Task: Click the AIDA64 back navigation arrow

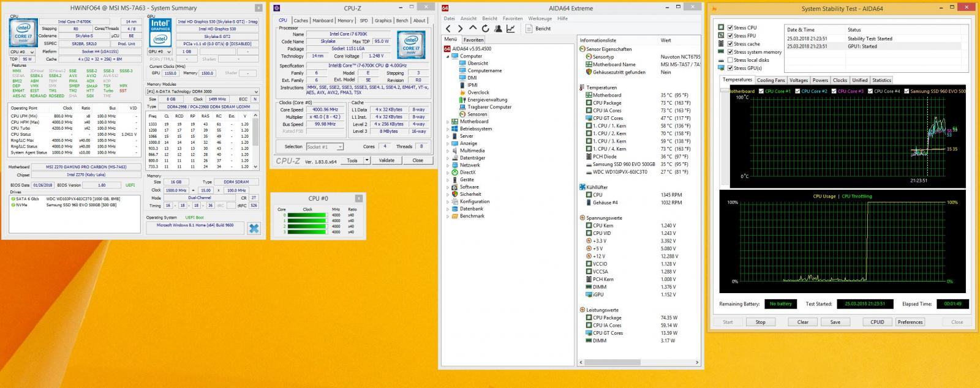Action: point(448,29)
